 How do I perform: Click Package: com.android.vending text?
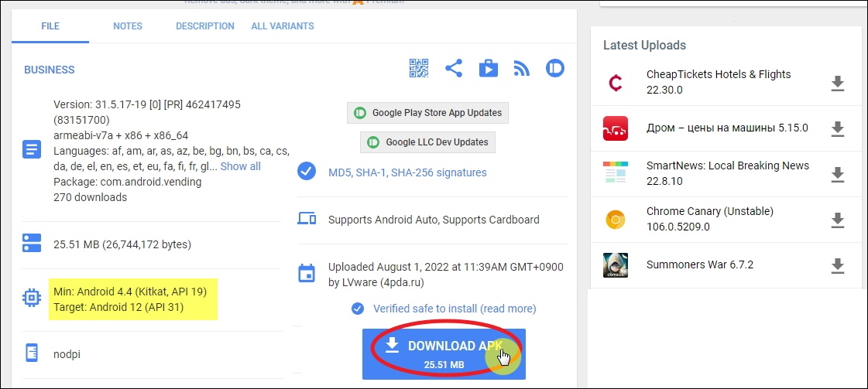[x=127, y=182]
